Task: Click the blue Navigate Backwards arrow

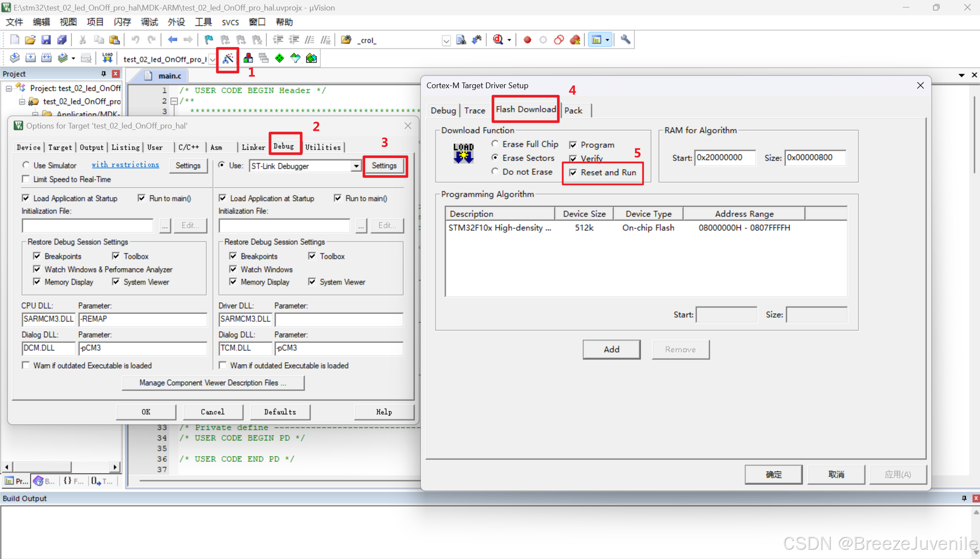Action: click(x=172, y=40)
